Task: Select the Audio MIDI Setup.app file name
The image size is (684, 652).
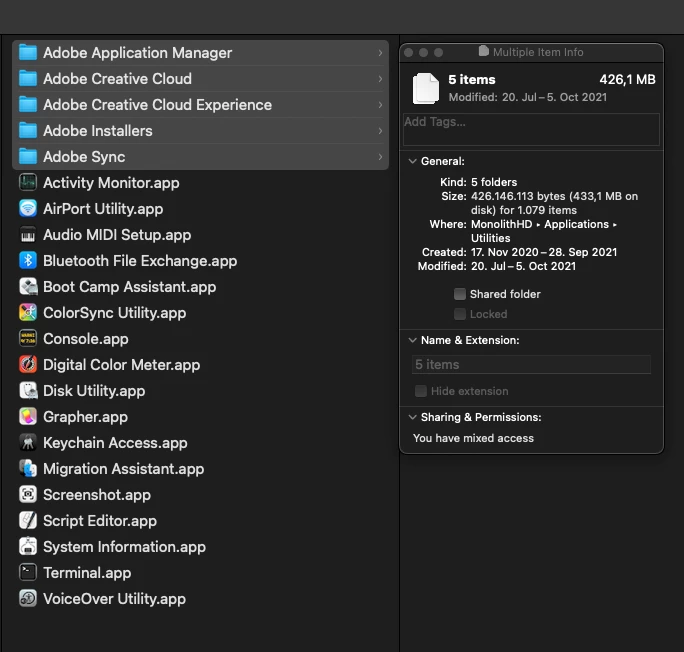Action: [117, 235]
